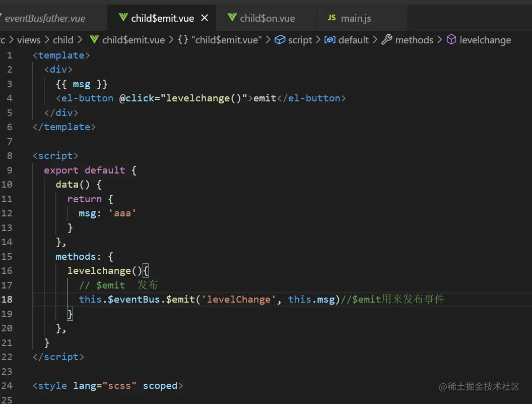Open the 'script' breadcrumb segment
Image resolution: width=532 pixels, height=404 pixels.
pyautogui.click(x=300, y=40)
